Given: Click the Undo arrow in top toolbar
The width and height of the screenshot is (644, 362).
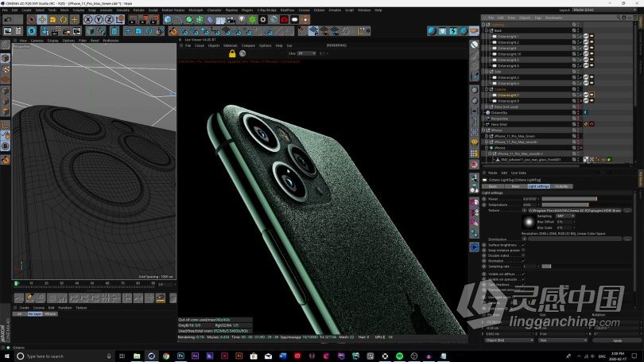Looking at the screenshot, I should point(8,19).
